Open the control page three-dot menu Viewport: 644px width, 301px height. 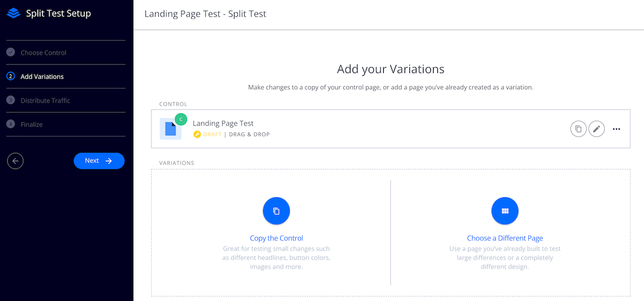tap(617, 129)
